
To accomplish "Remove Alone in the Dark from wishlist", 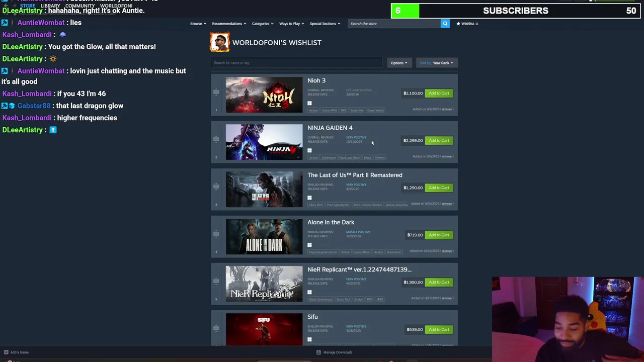I will (447, 251).
